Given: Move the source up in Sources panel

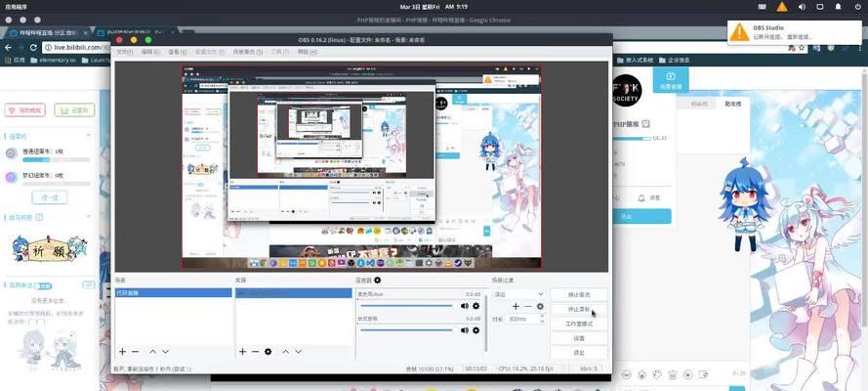Looking at the screenshot, I should click(x=286, y=352).
